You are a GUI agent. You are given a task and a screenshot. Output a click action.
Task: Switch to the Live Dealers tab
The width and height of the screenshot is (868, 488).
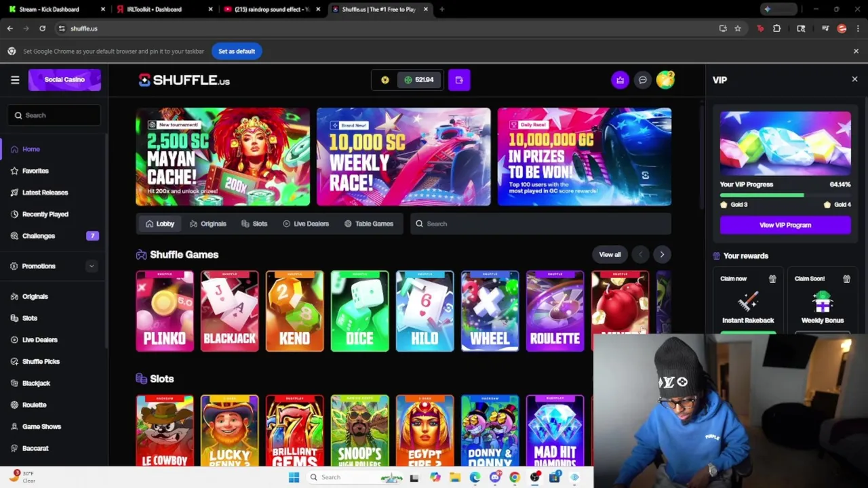(x=306, y=224)
